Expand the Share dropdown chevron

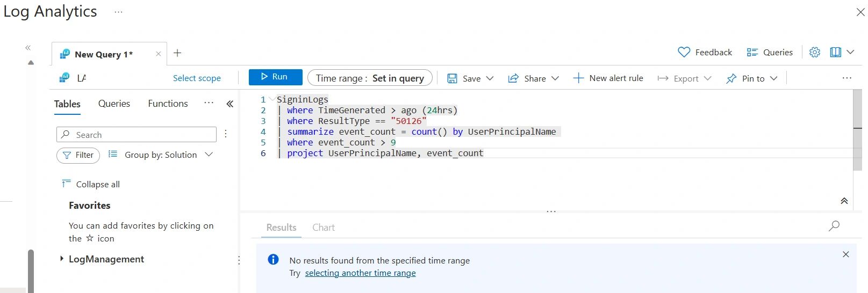point(555,78)
